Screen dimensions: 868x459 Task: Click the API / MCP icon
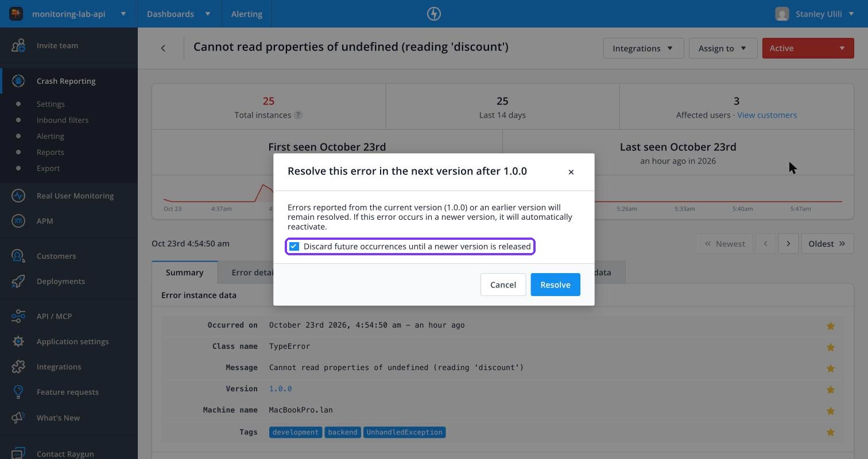point(18,316)
